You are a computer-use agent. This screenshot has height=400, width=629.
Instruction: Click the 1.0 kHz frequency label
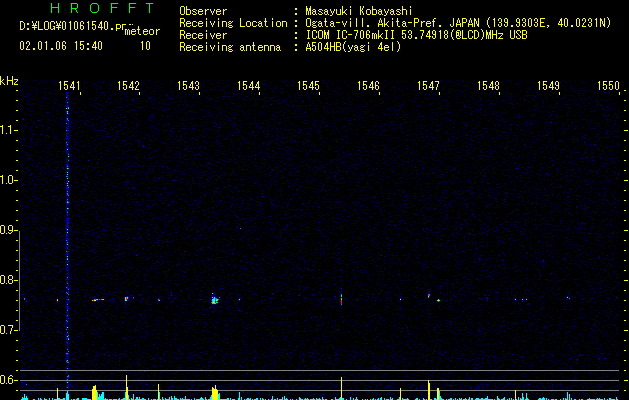(7, 180)
